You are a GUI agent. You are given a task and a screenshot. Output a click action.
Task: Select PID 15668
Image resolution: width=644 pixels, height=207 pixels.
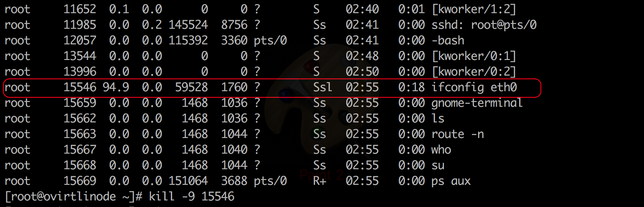[80, 165]
